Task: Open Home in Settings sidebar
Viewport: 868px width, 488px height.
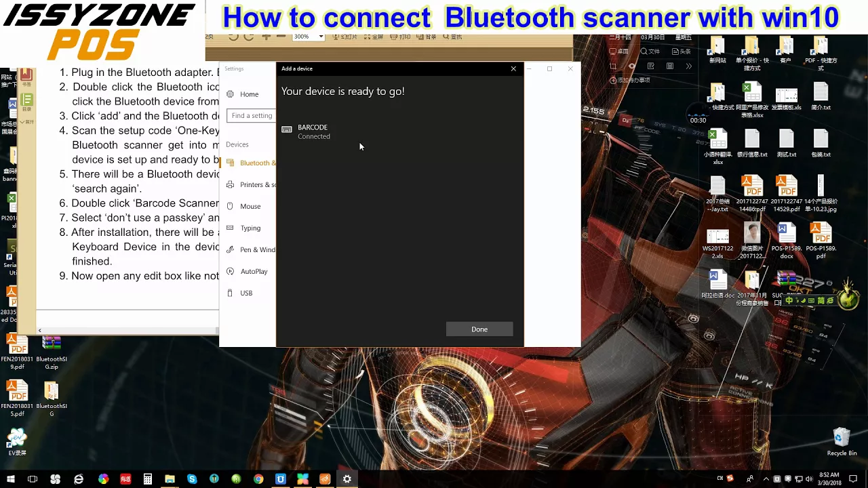Action: coord(249,94)
